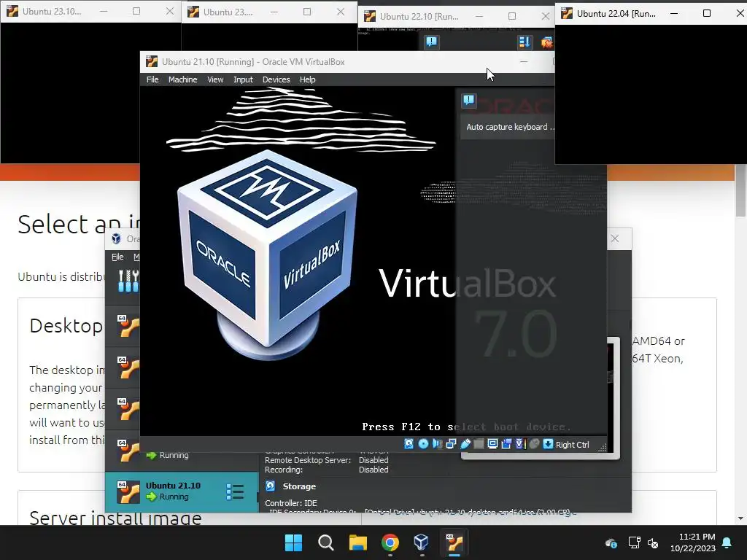Click the Tools wrench icon in VirtualBox Manager
The image size is (747, 560).
click(x=128, y=281)
